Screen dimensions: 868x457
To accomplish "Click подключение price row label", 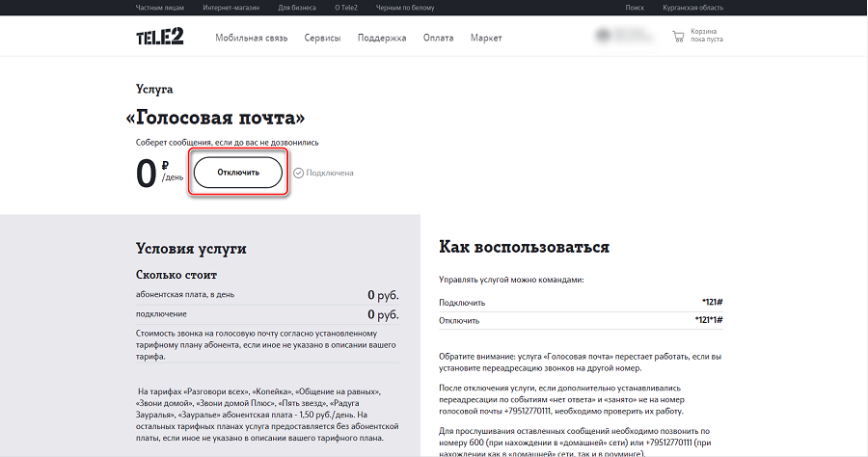I will pyautogui.click(x=161, y=313).
